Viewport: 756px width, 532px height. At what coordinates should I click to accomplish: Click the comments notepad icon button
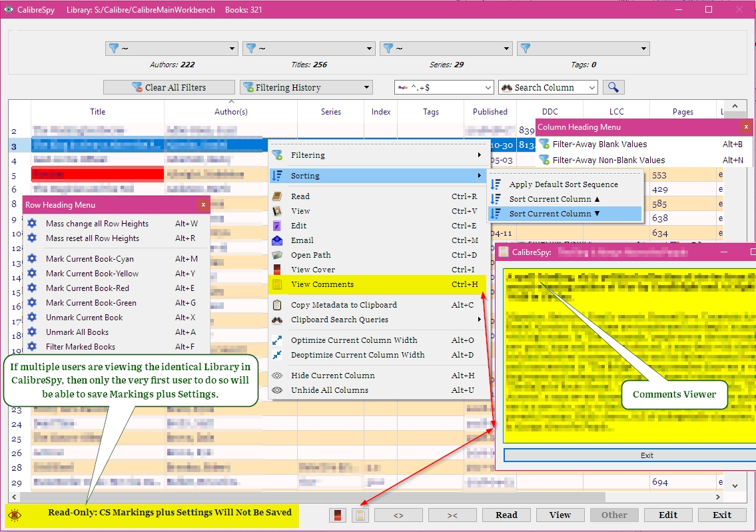[x=360, y=515]
